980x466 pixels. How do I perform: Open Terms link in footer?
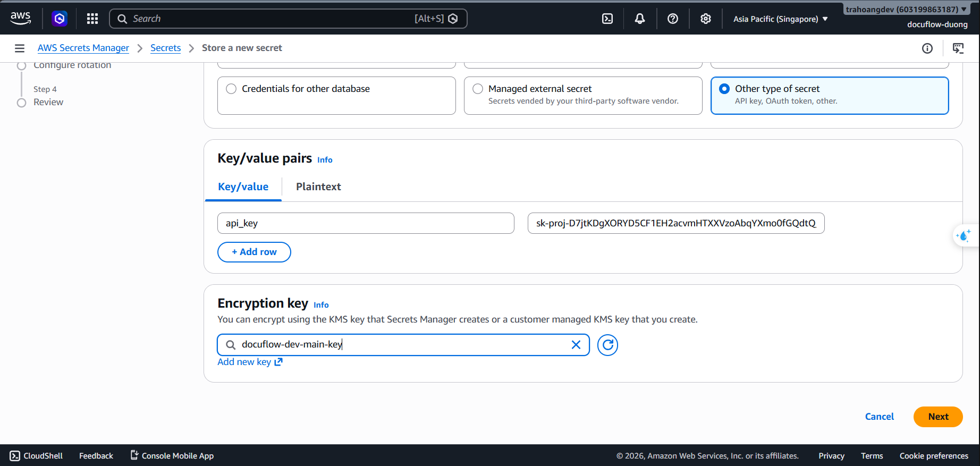click(x=872, y=456)
